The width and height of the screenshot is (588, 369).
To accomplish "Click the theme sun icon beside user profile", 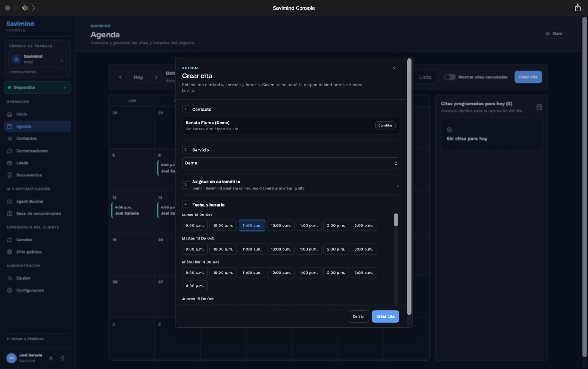I will (51, 358).
